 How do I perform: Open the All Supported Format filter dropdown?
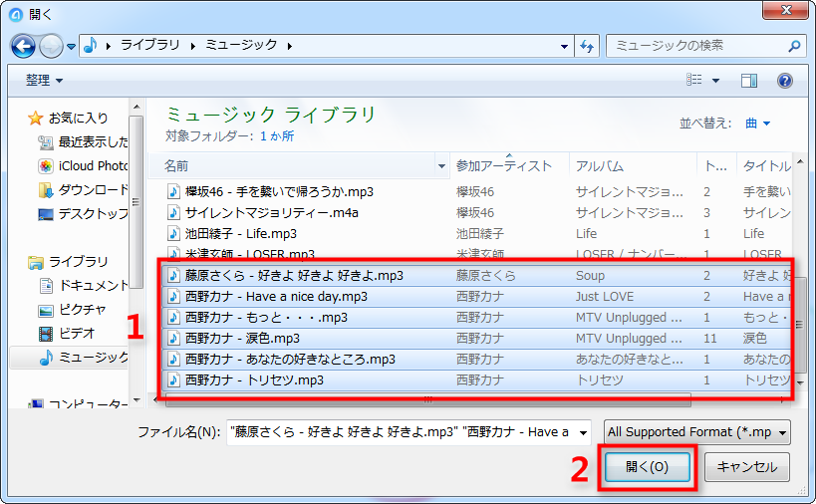pyautogui.click(x=696, y=432)
